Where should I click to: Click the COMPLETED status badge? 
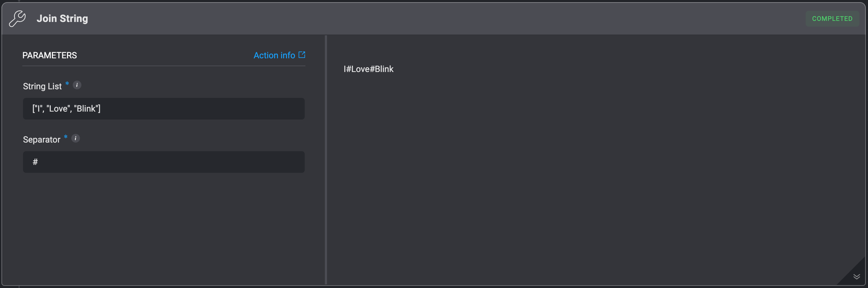[x=832, y=19]
